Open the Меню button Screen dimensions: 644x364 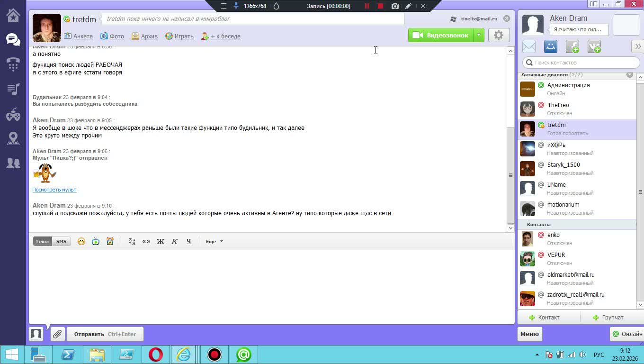[529, 334]
